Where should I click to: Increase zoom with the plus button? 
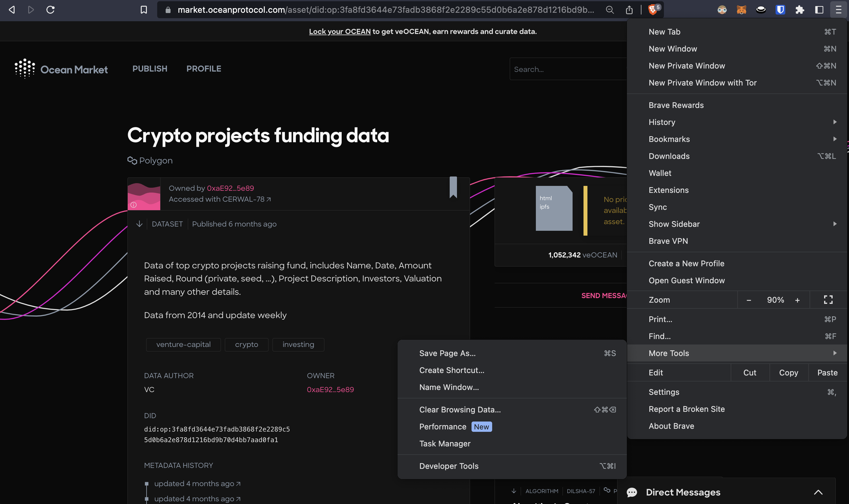797,300
